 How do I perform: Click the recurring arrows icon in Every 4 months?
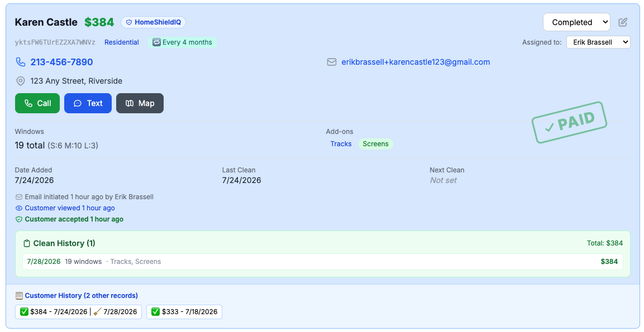coord(156,42)
